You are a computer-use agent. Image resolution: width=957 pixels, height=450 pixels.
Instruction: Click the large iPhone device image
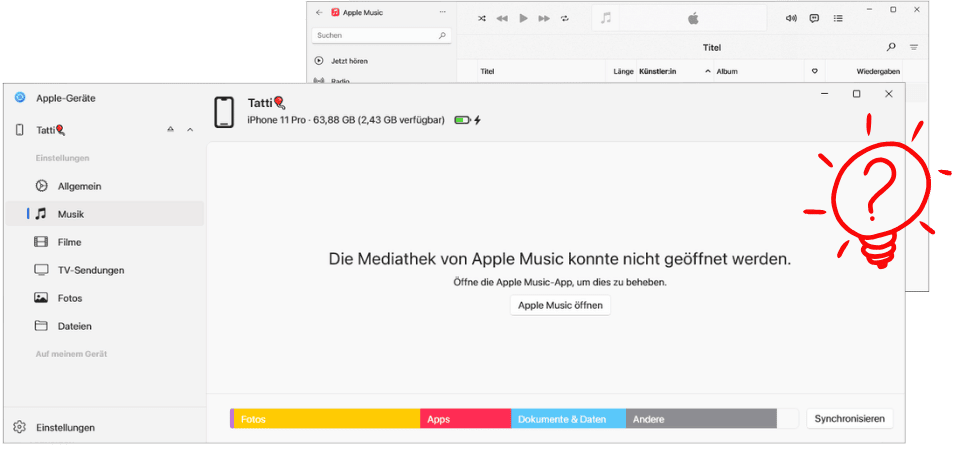pos(225,113)
